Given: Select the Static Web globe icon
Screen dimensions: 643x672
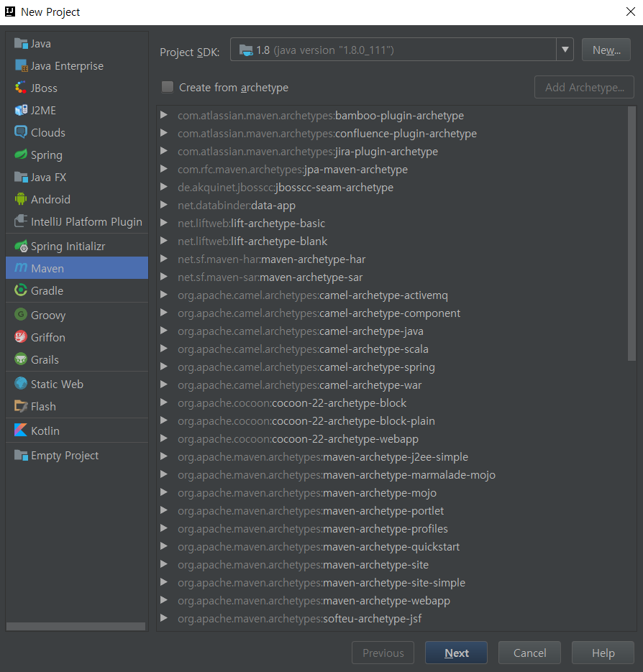Looking at the screenshot, I should (x=21, y=384).
